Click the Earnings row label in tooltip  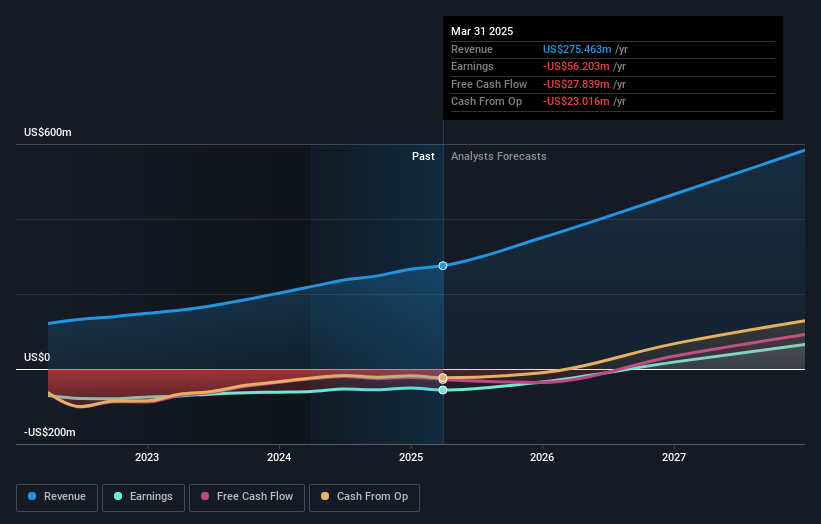[x=472, y=66]
